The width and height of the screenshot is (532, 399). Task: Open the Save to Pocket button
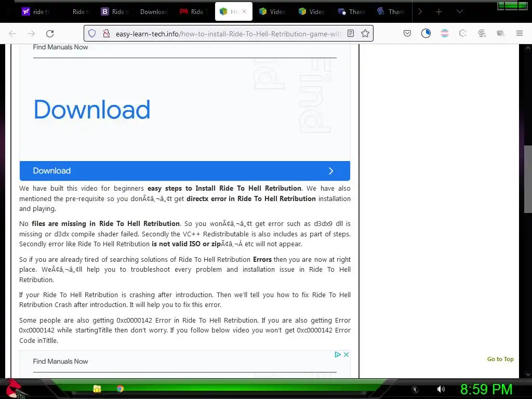coord(407,33)
